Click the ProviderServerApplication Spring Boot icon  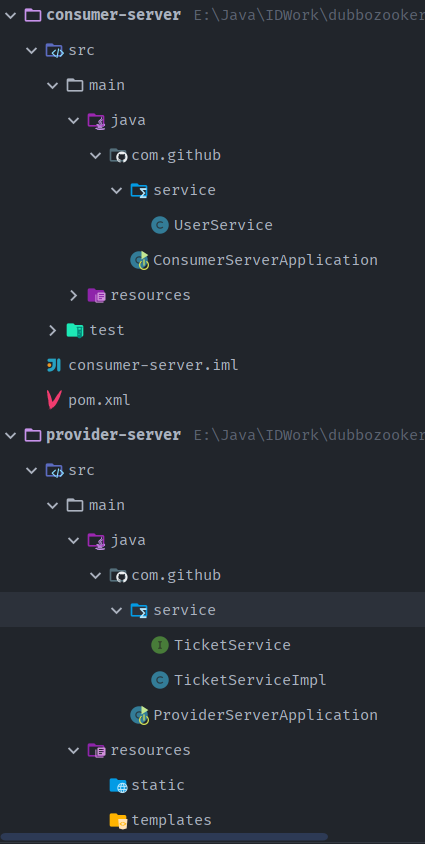(x=139, y=715)
